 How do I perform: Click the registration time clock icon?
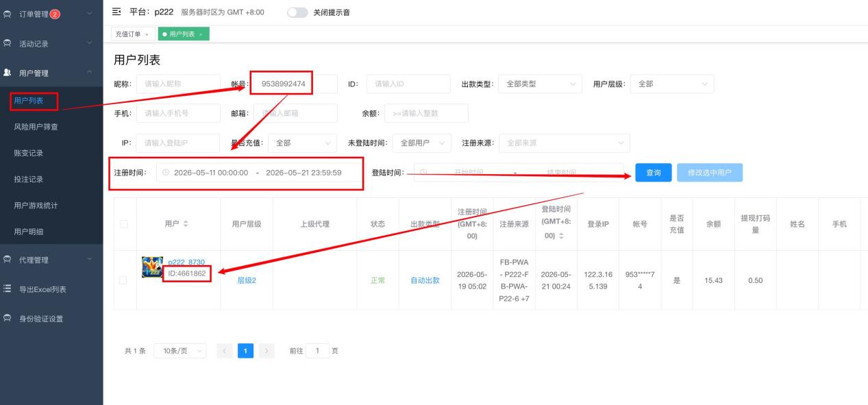click(x=165, y=173)
